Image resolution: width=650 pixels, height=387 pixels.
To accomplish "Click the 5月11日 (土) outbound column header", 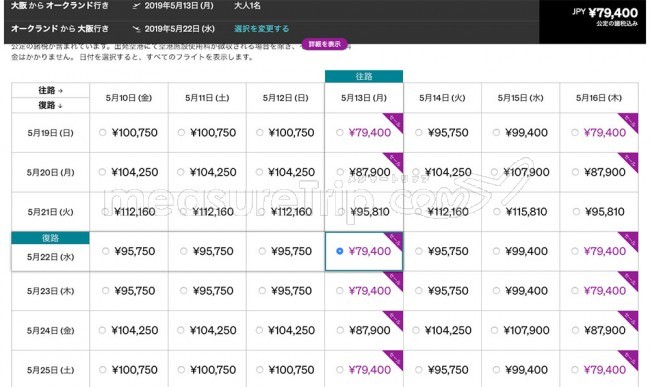I will click(x=207, y=98).
